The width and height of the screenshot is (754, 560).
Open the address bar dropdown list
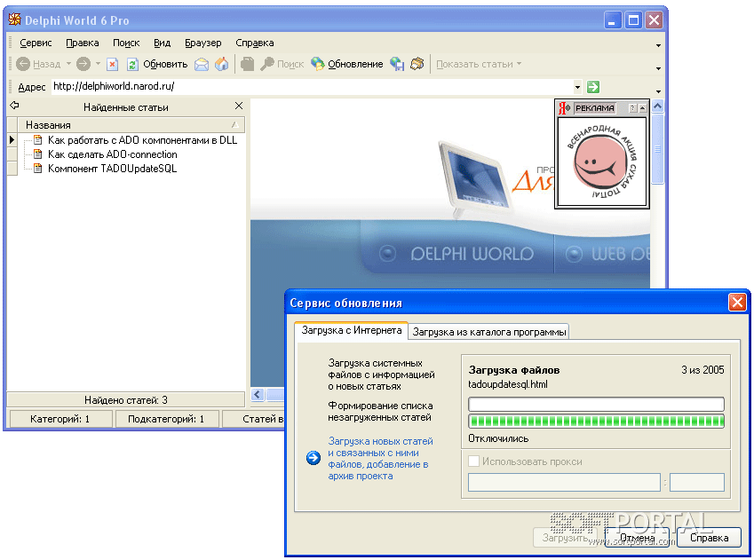pyautogui.click(x=577, y=88)
